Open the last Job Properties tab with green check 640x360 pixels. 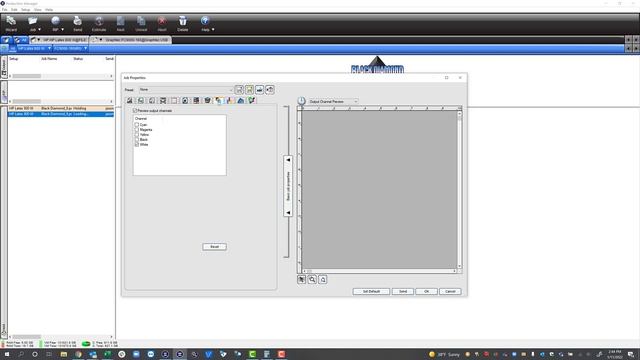click(251, 100)
